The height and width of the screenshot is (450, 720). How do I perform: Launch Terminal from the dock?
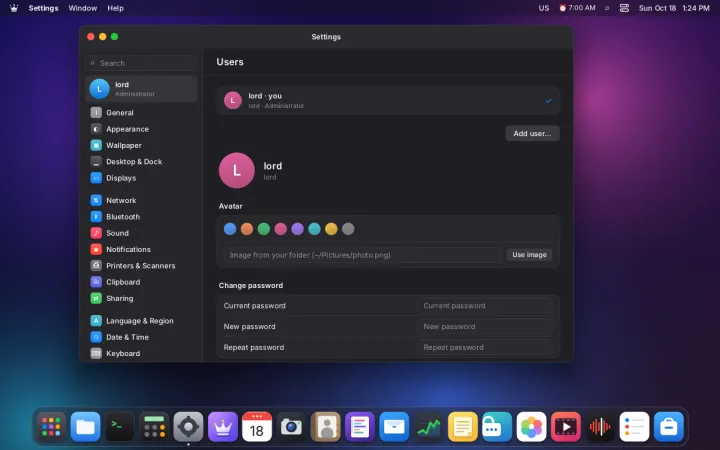tap(120, 427)
